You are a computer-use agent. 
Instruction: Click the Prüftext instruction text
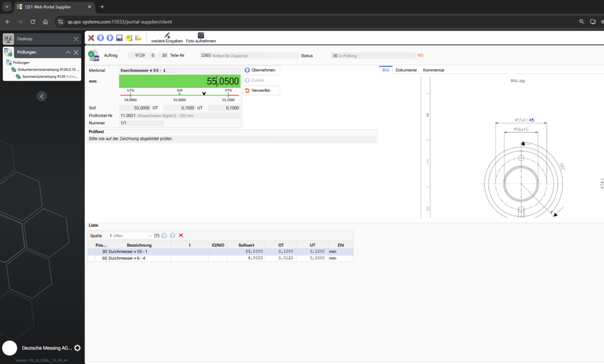pyautogui.click(x=131, y=138)
